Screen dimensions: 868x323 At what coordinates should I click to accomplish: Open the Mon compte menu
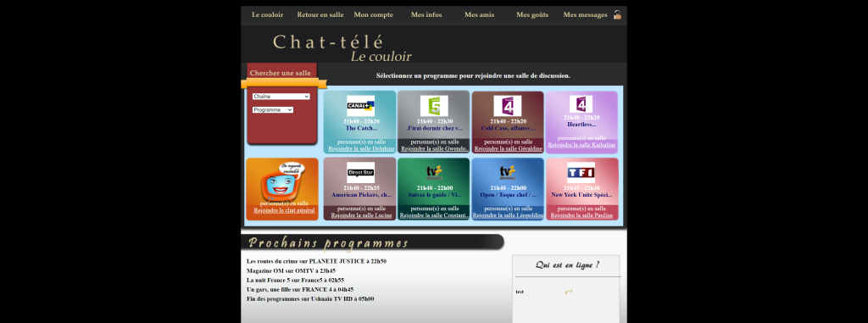[373, 15]
